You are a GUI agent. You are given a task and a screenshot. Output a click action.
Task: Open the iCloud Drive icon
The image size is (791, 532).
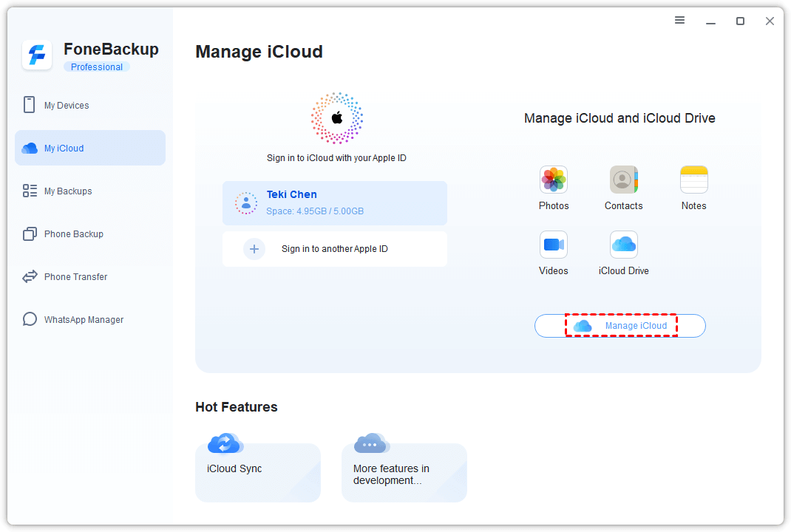coord(623,245)
